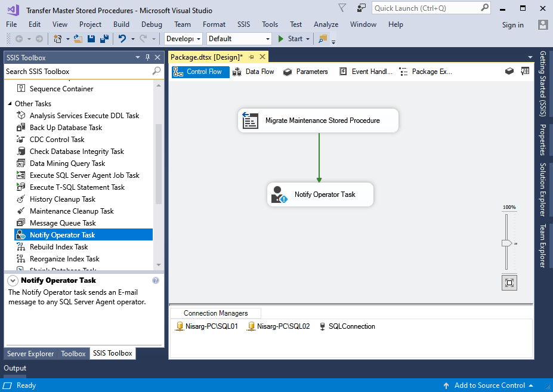
Task: Click the Save All toolbar icon
Action: coord(104,39)
